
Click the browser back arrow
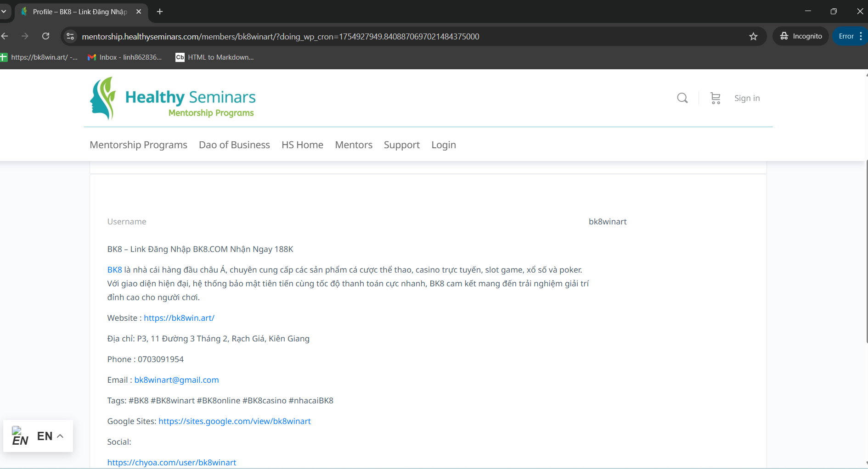click(5, 36)
